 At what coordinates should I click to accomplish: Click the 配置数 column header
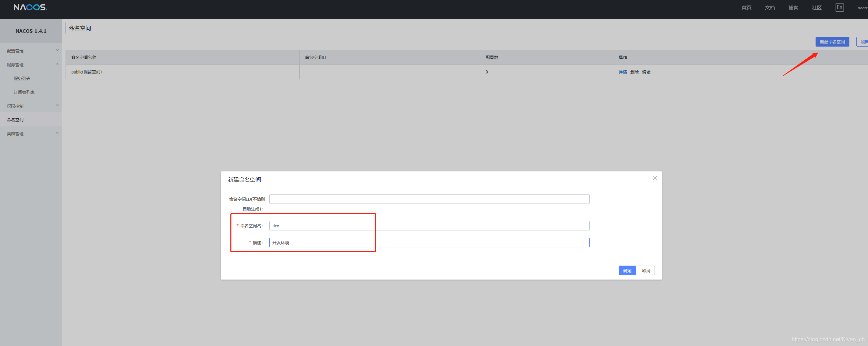(546, 58)
